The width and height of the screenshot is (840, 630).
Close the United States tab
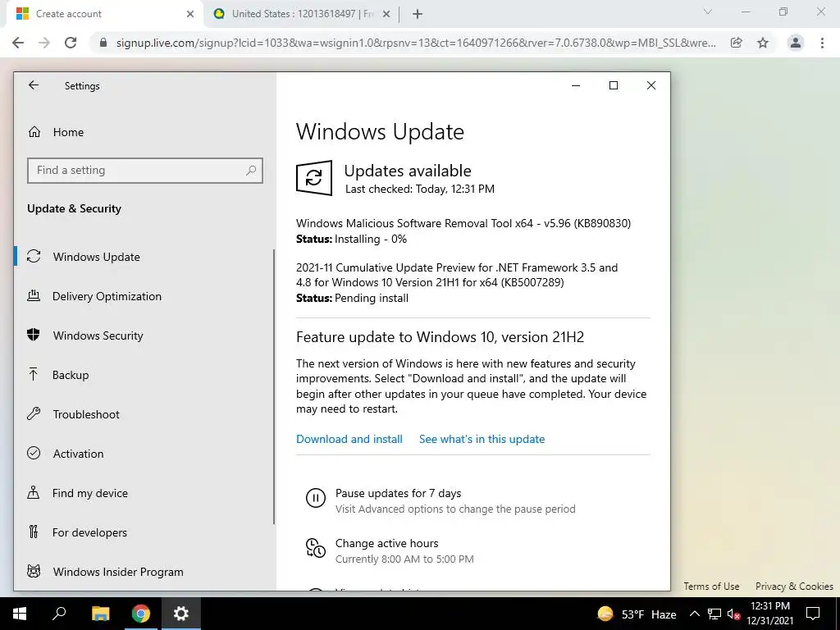[386, 14]
